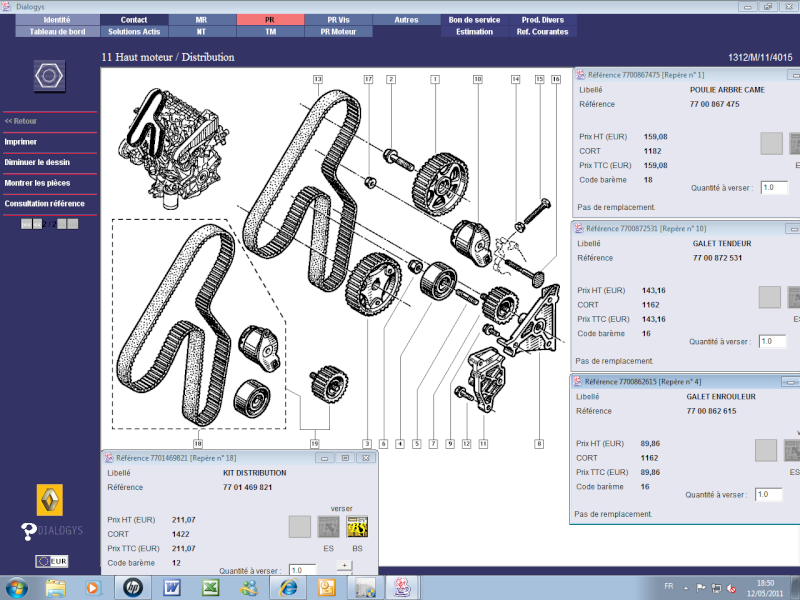This screenshot has width=800, height=600.
Task: Open the Autres tab
Action: click(x=407, y=20)
